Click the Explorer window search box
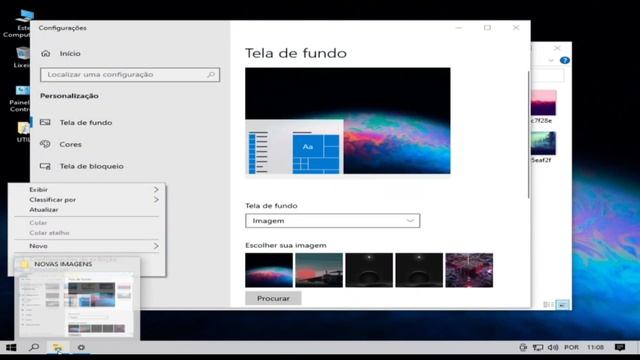Image resolution: width=640 pixels, height=360 pixels. click(x=548, y=76)
